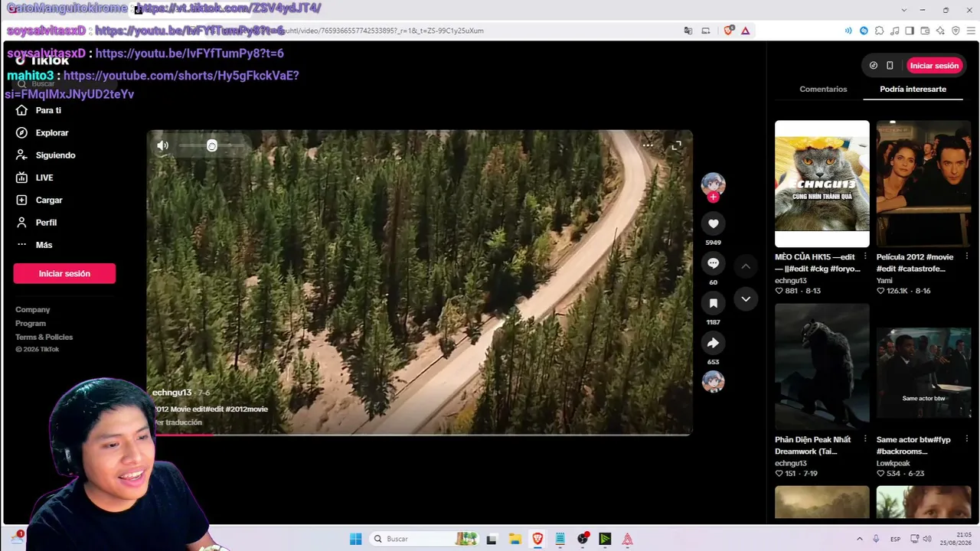Open the Terms & Policies link
This screenshot has width=980, height=551.
click(x=44, y=337)
